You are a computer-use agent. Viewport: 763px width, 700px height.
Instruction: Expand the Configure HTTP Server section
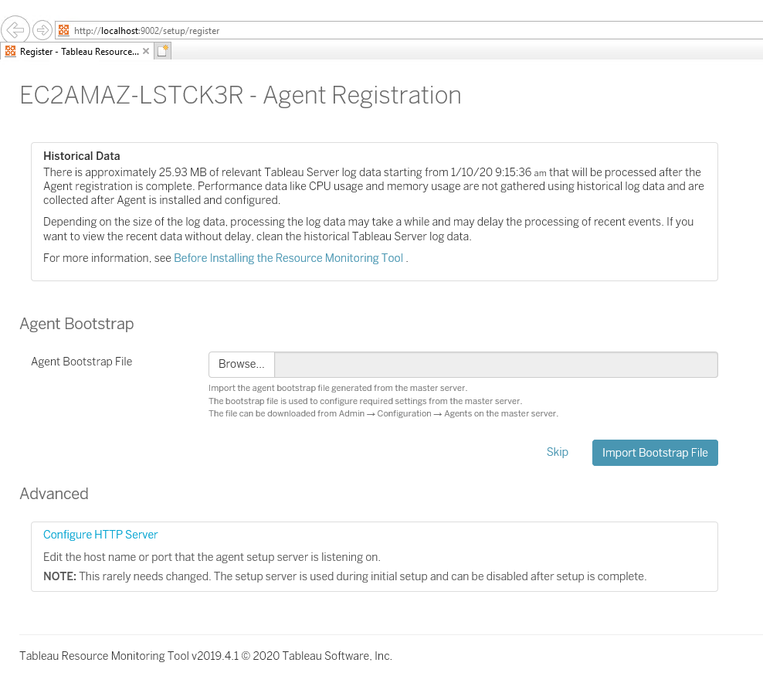pos(100,534)
